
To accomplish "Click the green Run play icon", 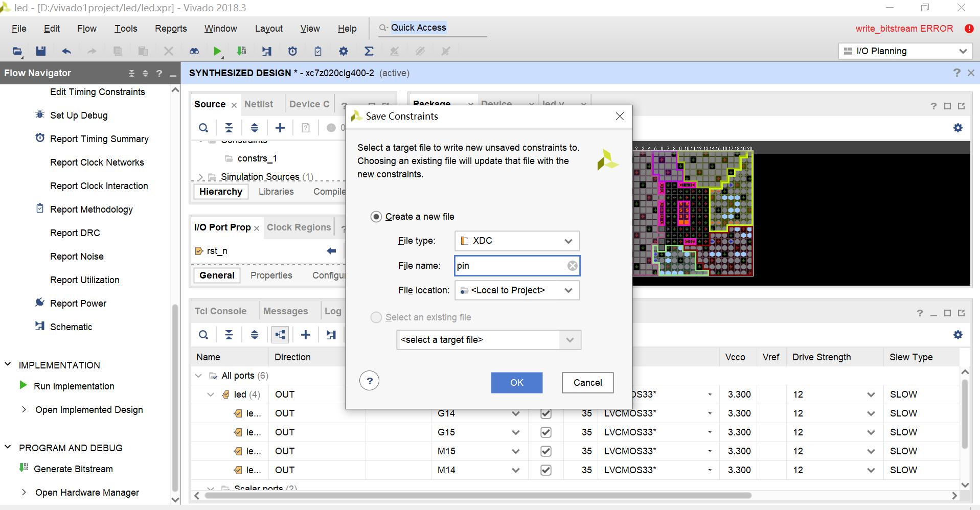I will click(217, 51).
